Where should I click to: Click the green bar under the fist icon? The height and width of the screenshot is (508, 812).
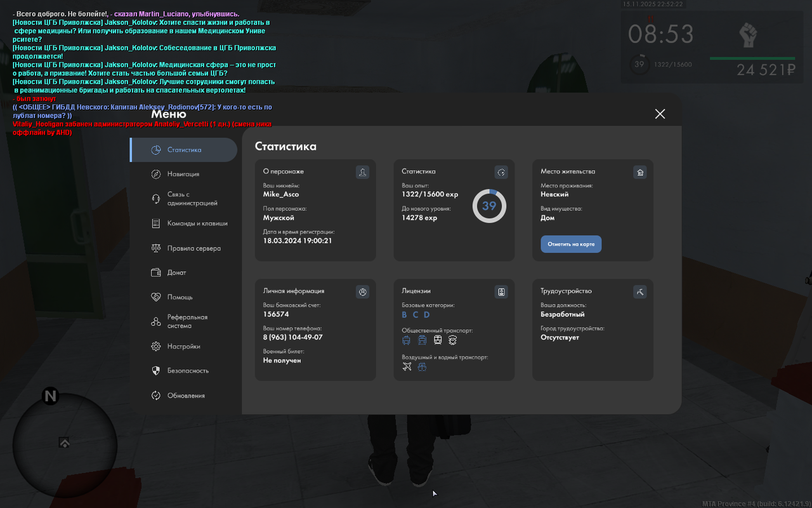point(752,58)
